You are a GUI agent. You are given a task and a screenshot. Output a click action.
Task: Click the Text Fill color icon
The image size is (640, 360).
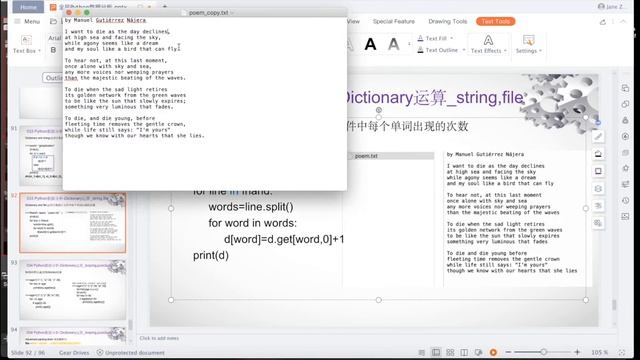(x=420, y=38)
